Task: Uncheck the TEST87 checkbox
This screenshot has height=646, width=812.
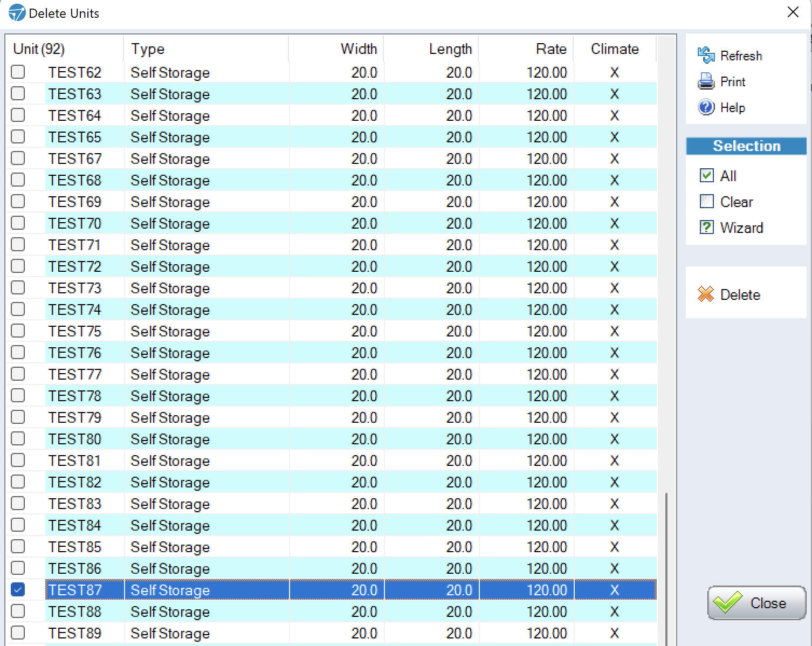Action: tap(18, 589)
